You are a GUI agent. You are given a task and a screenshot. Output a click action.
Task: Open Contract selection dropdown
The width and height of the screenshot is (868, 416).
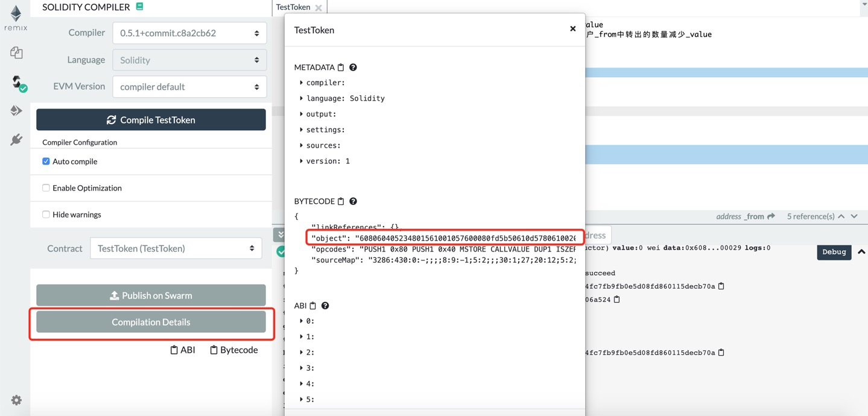click(176, 248)
